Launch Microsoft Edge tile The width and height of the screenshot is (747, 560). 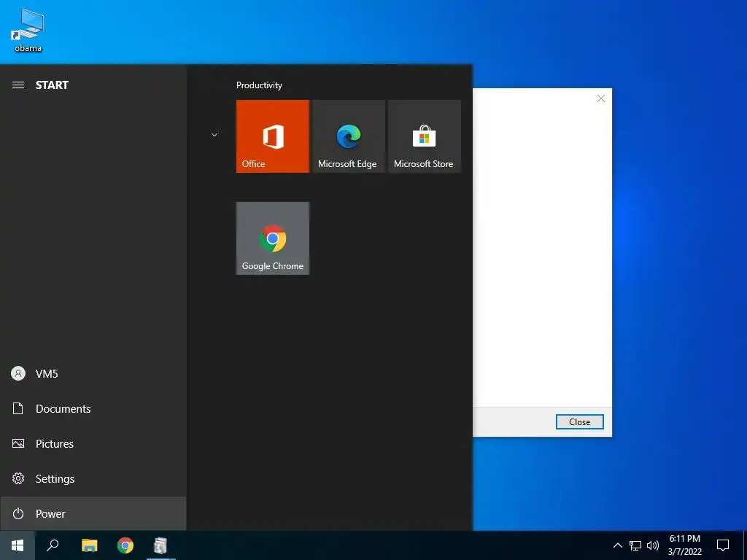point(348,136)
